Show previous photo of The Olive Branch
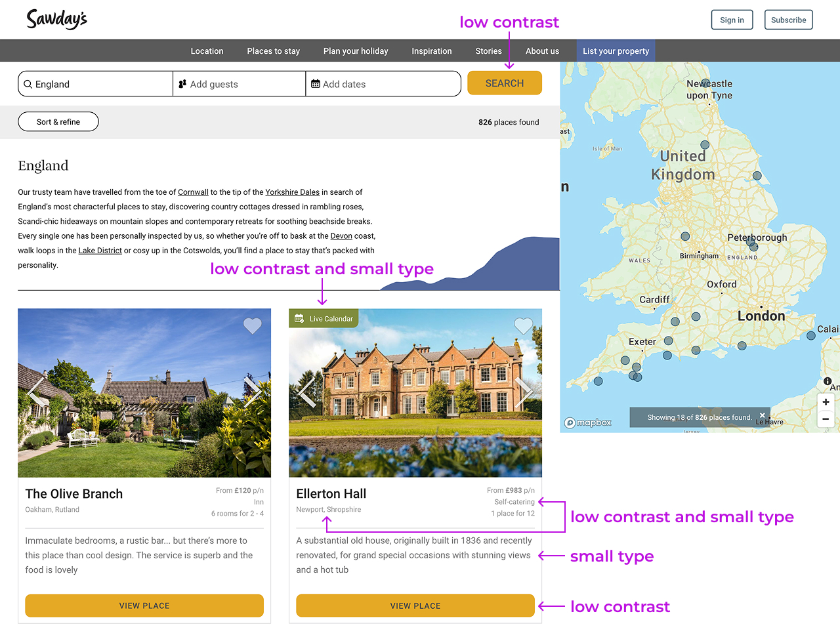840x639 pixels. pos(37,392)
